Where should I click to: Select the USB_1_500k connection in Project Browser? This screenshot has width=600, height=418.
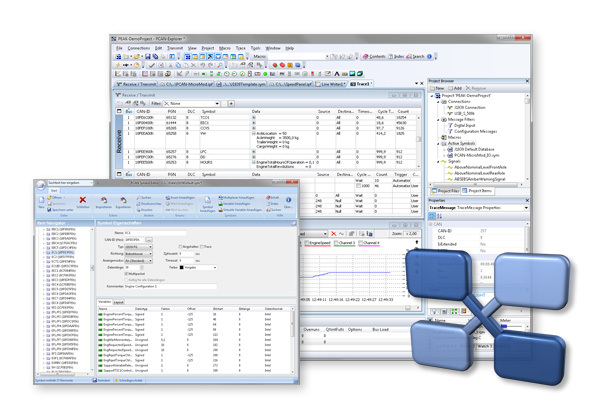coord(461,113)
